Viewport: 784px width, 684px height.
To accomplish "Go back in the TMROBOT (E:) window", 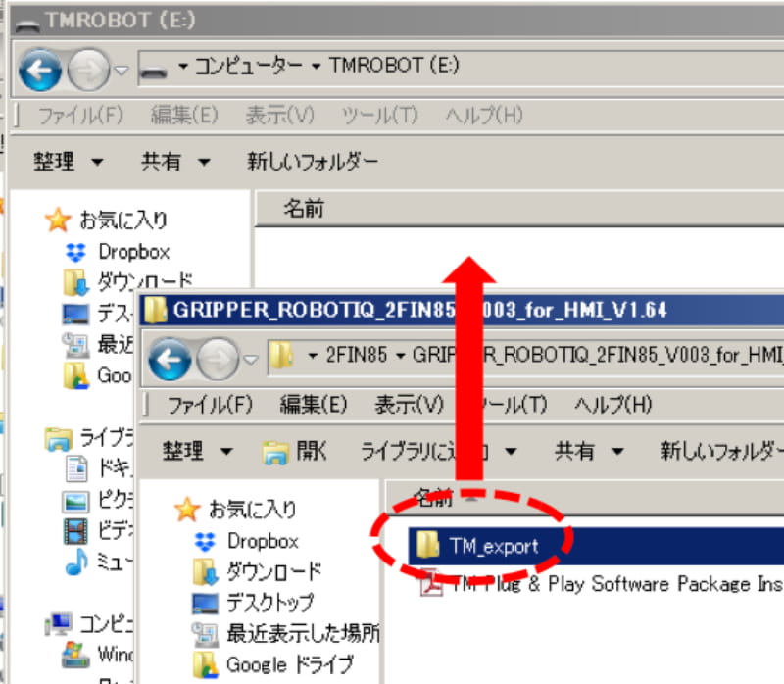I will point(40,70).
